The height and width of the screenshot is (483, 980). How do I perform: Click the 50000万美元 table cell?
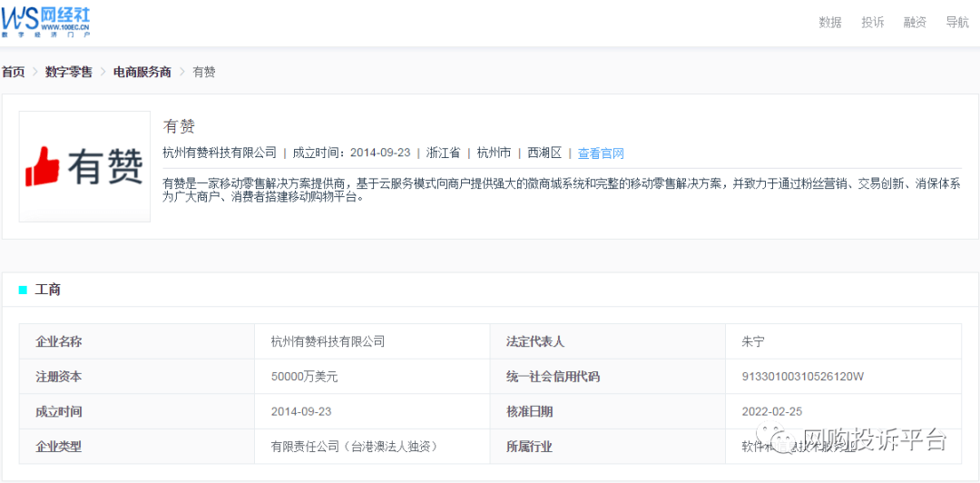304,377
